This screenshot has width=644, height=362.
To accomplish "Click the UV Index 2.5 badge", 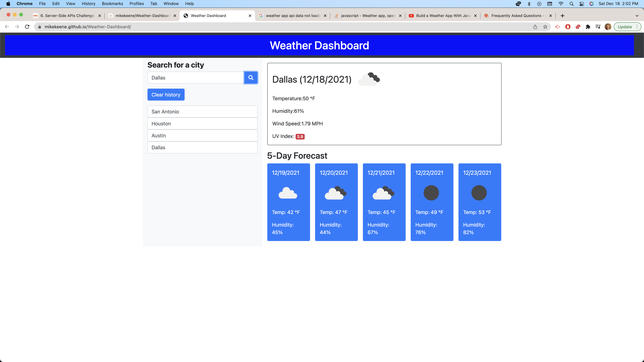I will (300, 137).
